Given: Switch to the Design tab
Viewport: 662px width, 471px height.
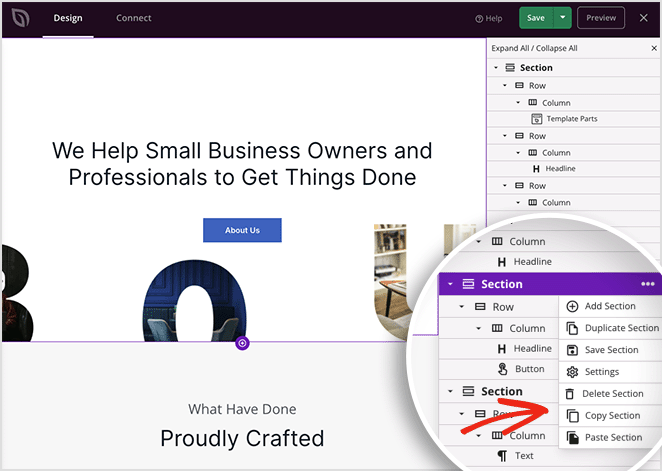Looking at the screenshot, I should [68, 18].
